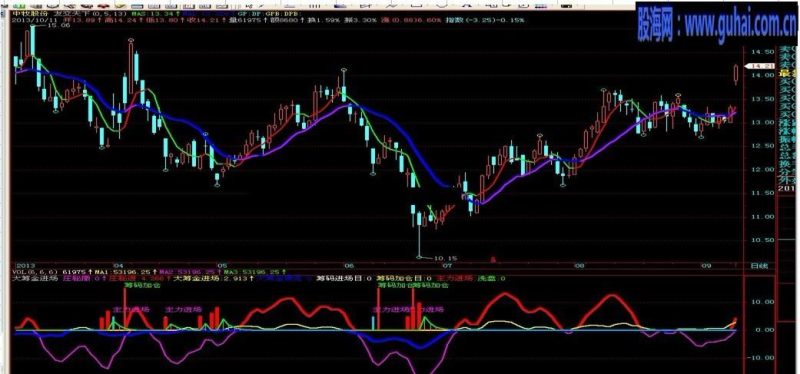Click the VOL(6,6,6) indicator label

click(x=35, y=272)
